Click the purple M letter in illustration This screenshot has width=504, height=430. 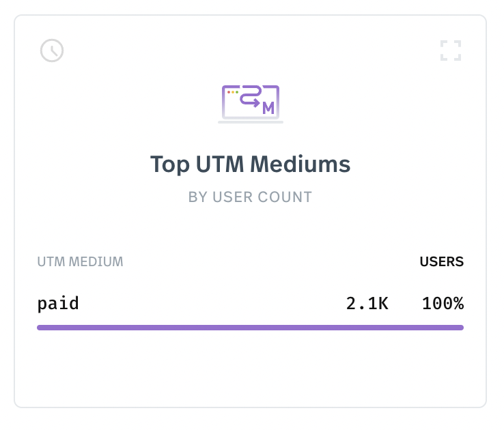click(x=268, y=109)
